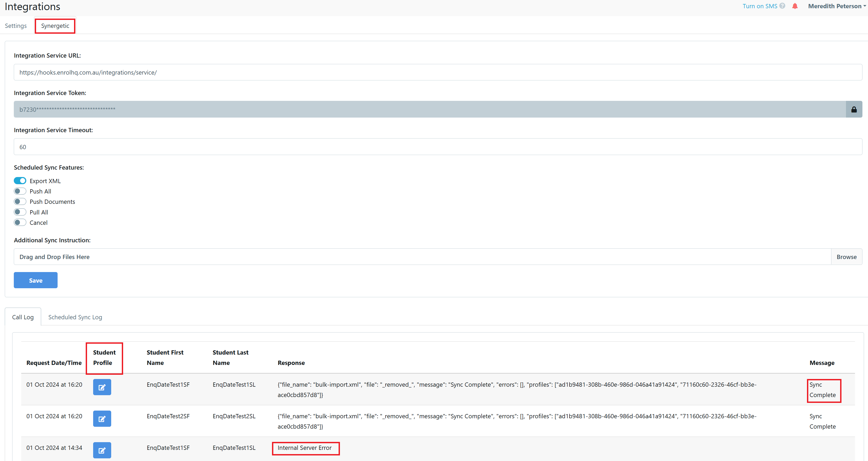Switch to the Settings tab
The width and height of the screenshot is (868, 461).
coord(15,25)
